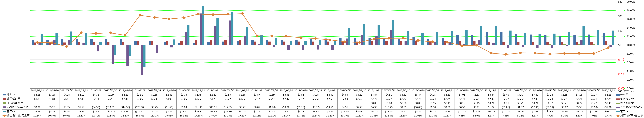Select the tall teal 営業CF bar at 2013/12/31
This screenshot has width=644, height=118.
203,26
